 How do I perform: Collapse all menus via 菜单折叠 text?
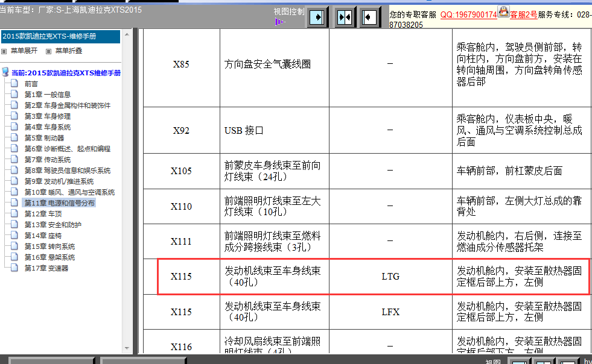(69, 51)
